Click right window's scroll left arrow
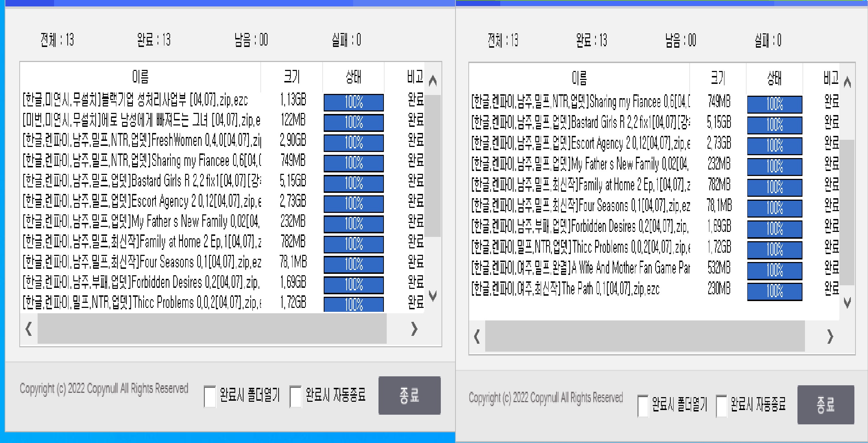This screenshot has width=868, height=443. point(477,337)
